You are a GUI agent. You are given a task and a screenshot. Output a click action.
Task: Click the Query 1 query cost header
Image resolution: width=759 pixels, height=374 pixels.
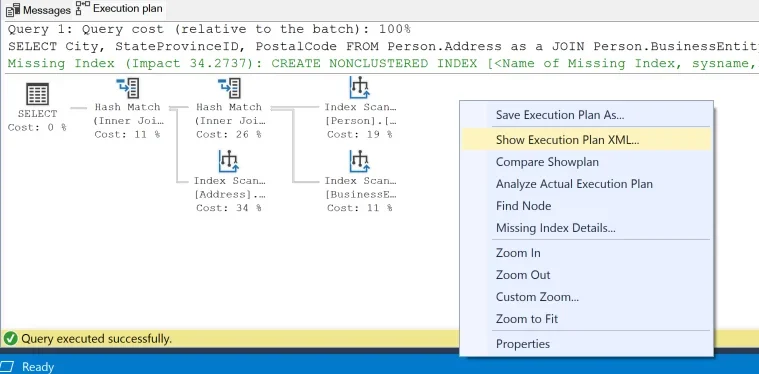pos(209,29)
